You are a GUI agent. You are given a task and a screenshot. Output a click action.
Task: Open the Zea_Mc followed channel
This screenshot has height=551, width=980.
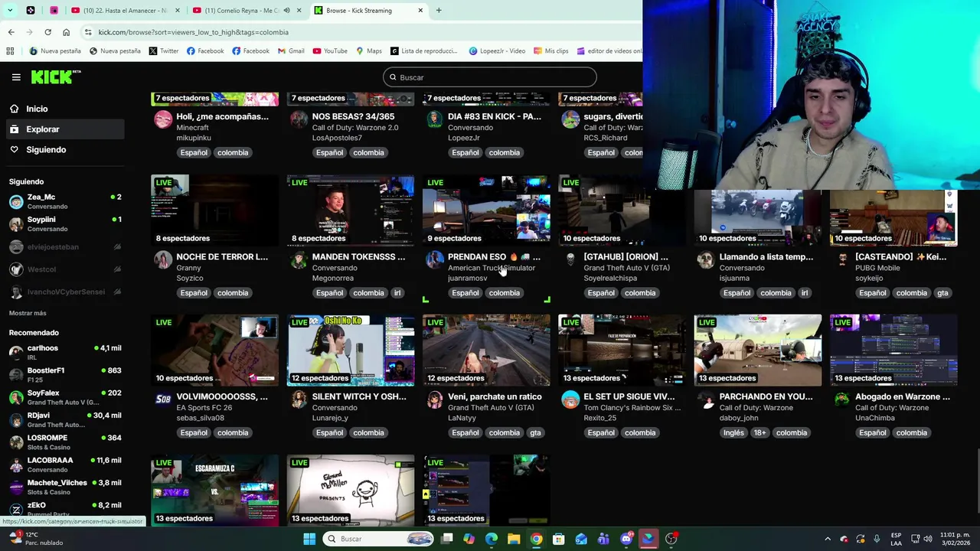(65, 201)
